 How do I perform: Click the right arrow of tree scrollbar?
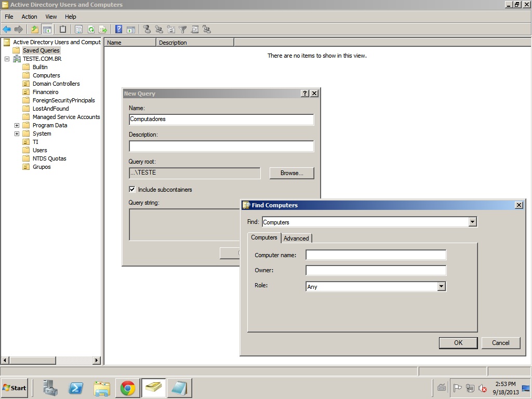pyautogui.click(x=97, y=360)
